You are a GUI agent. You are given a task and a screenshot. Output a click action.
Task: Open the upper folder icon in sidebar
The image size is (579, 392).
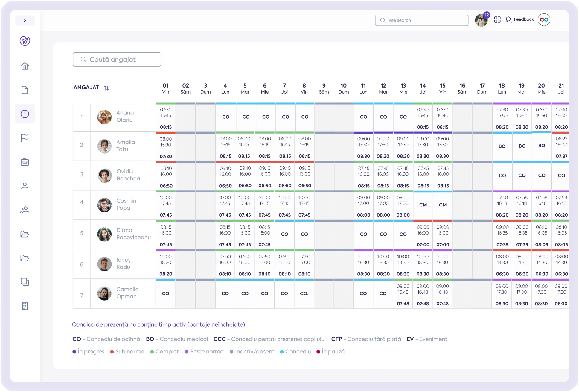pyautogui.click(x=25, y=234)
